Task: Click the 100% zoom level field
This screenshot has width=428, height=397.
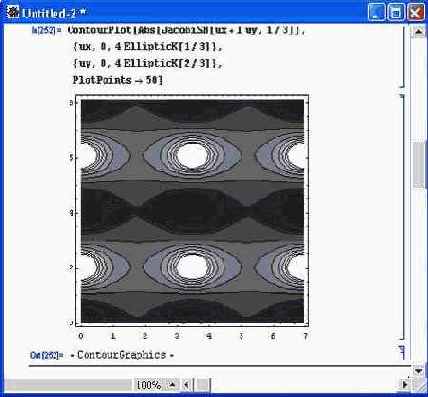Action: pos(149,385)
